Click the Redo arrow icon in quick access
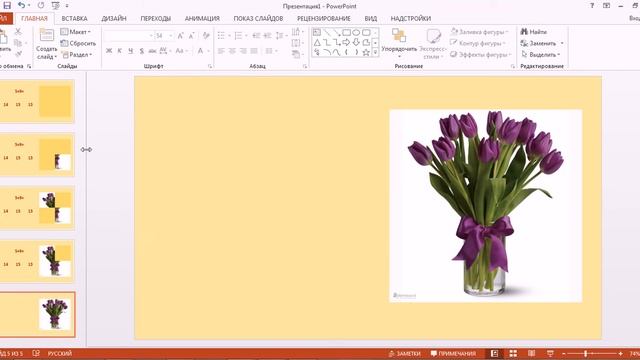The height and width of the screenshot is (360, 640). (41, 6)
